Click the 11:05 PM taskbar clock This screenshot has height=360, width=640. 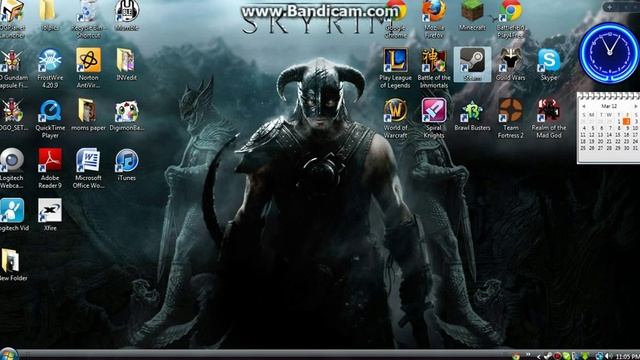point(628,357)
